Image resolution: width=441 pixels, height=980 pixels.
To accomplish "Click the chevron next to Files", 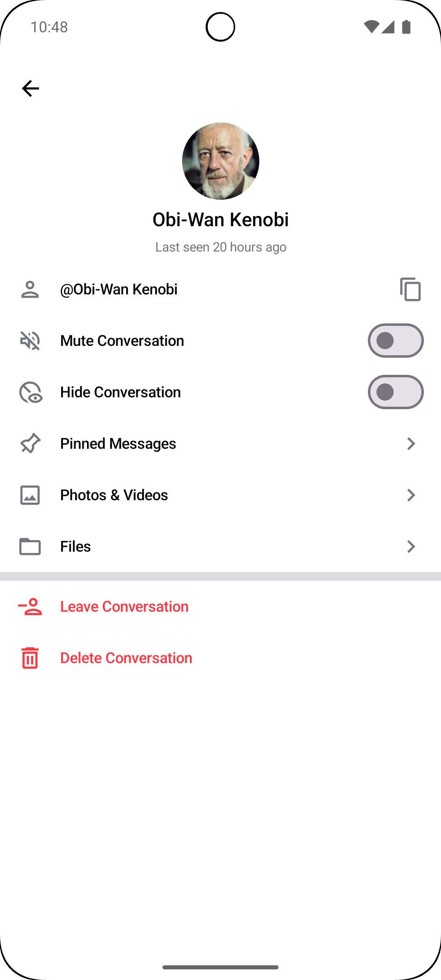I will pos(411,546).
